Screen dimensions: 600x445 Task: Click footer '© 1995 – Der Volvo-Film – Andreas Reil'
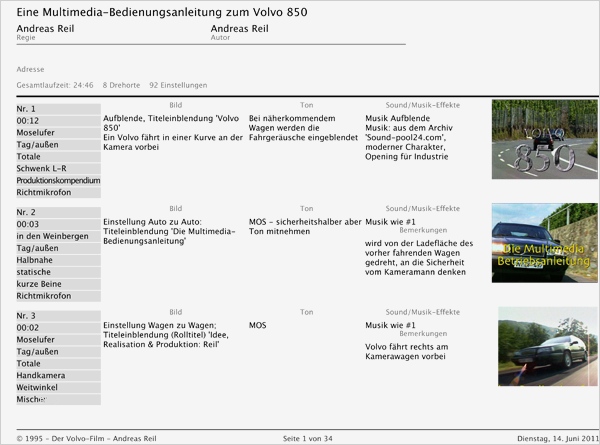[86, 438]
